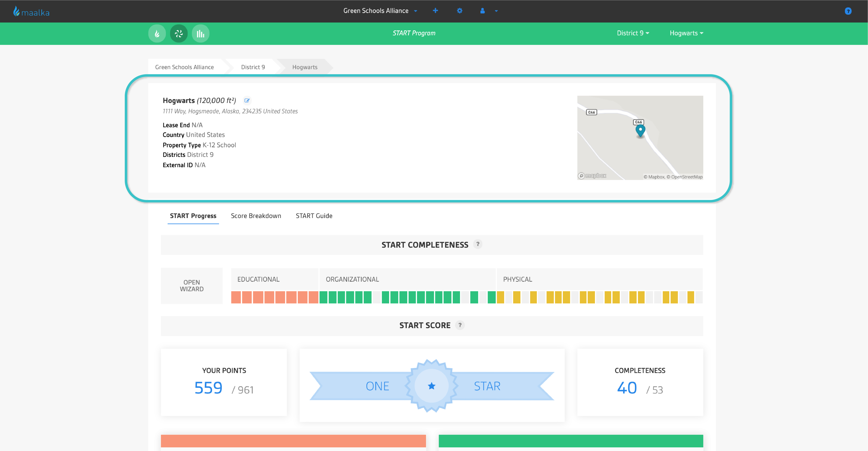Click the Completeness value 40
Image resolution: width=868 pixels, height=451 pixels.
[x=627, y=388]
